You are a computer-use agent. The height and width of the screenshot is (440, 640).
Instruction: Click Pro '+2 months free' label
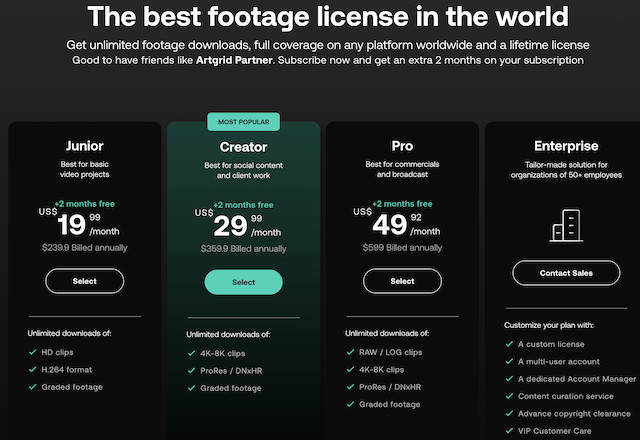[402, 204]
